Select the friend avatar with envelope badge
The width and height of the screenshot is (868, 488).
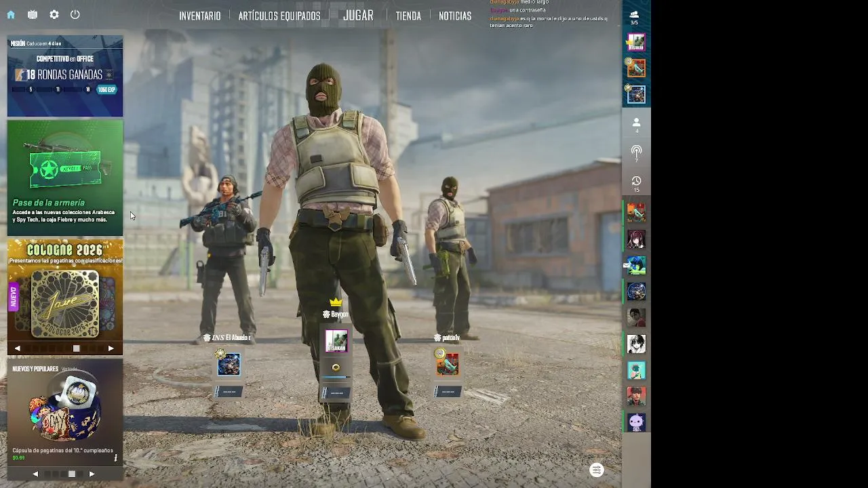636,265
